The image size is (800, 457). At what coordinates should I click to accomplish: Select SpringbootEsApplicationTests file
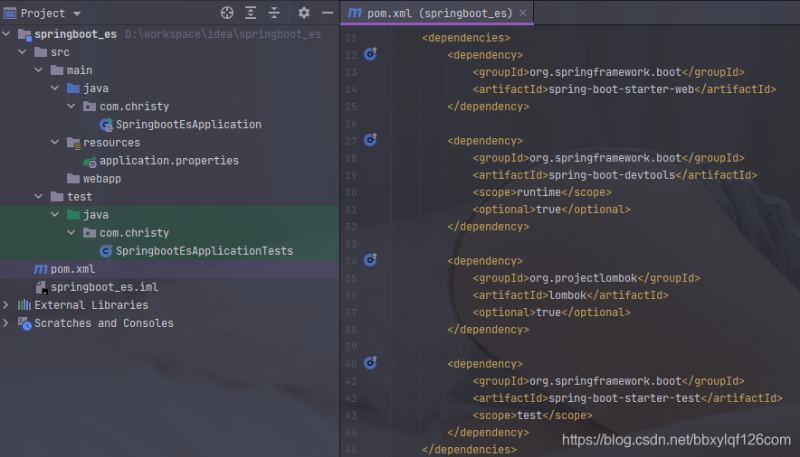pos(204,251)
